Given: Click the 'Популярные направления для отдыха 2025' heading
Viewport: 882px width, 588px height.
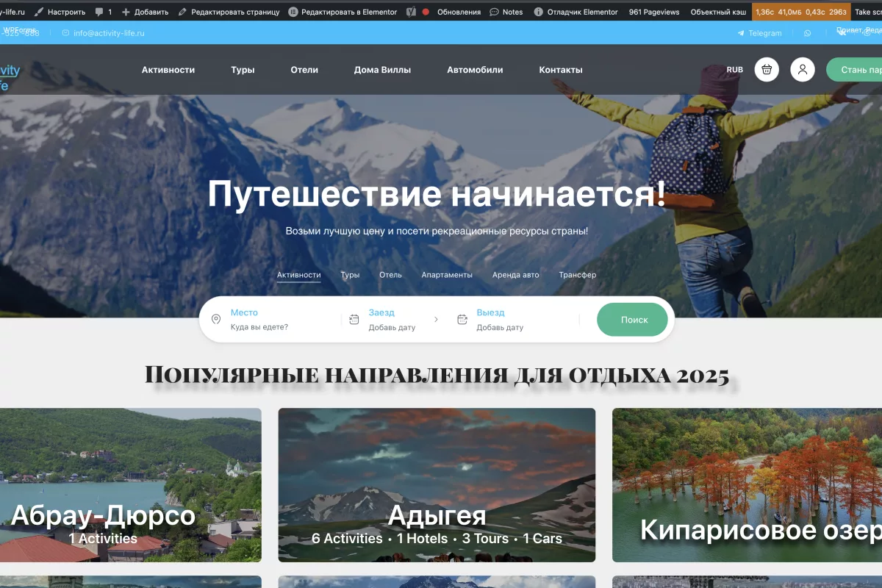Looking at the screenshot, I should [x=437, y=375].
